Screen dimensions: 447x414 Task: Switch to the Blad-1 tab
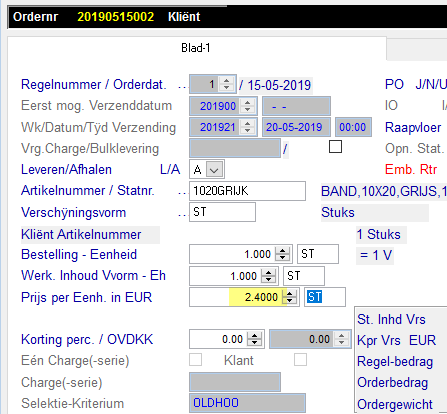coord(196,48)
